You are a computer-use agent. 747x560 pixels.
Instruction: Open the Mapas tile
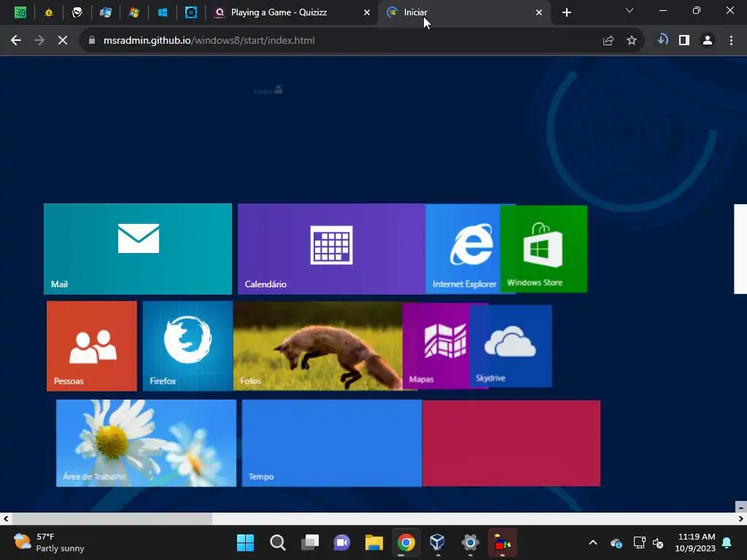click(436, 346)
